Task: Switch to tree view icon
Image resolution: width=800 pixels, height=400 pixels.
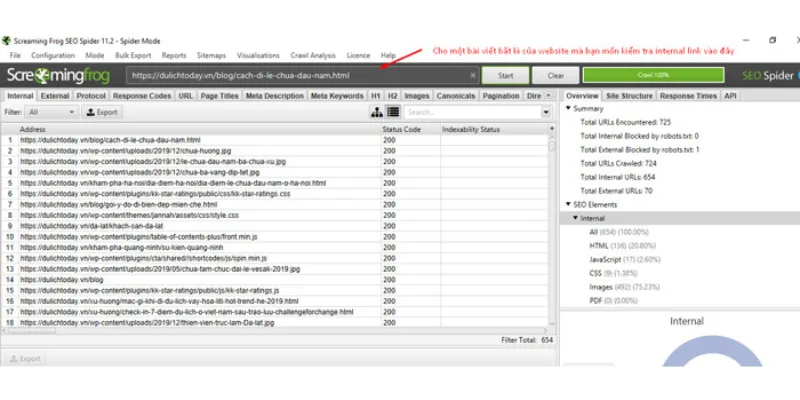Action: click(377, 112)
